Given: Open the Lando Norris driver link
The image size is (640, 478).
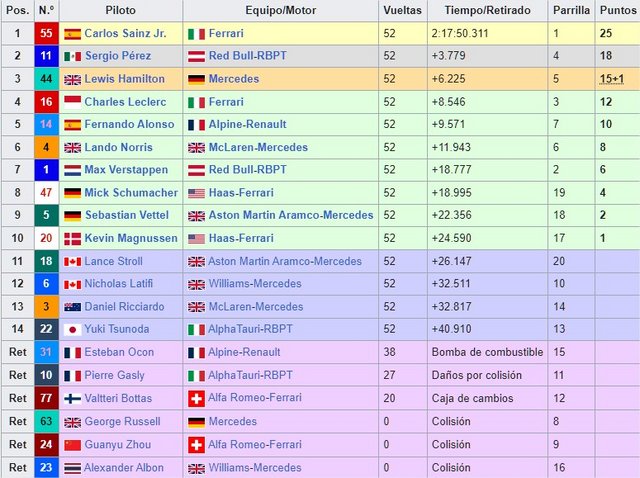Looking at the screenshot, I should 118,147.
